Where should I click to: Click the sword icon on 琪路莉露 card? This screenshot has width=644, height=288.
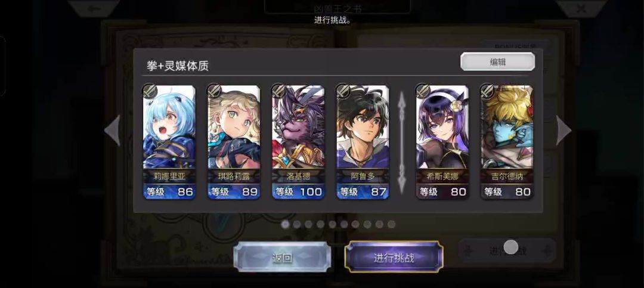coord(214,91)
